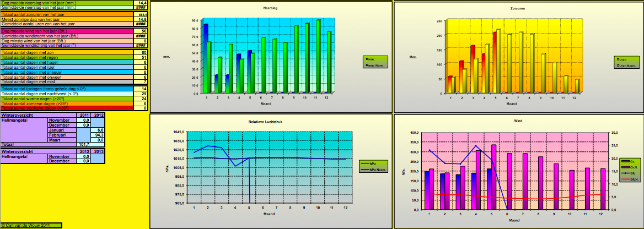Click the Februari value 94,3
644x229 pixels.
[x=98, y=135]
